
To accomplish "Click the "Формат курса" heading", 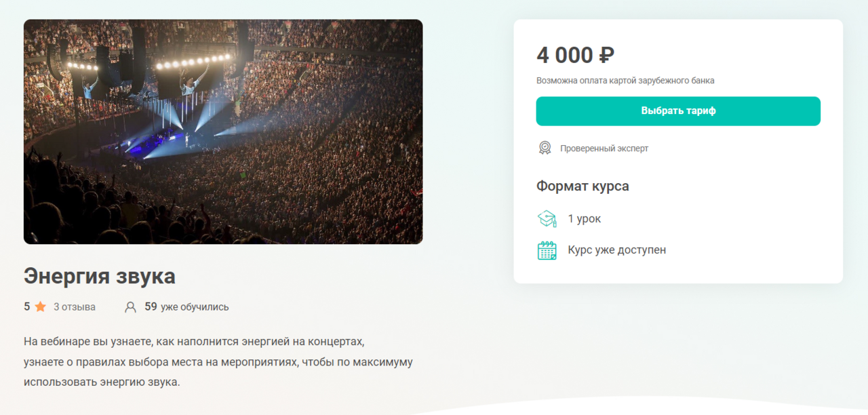I will (583, 186).
